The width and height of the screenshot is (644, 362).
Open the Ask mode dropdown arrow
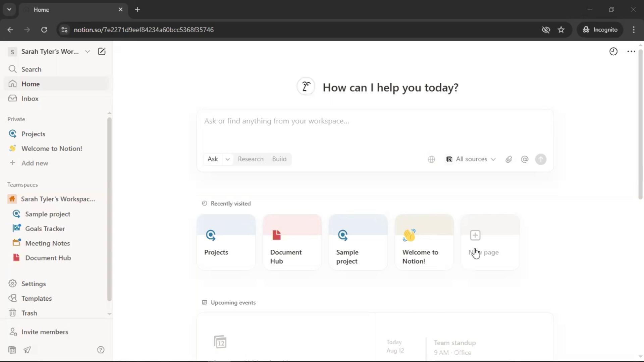[x=227, y=159]
